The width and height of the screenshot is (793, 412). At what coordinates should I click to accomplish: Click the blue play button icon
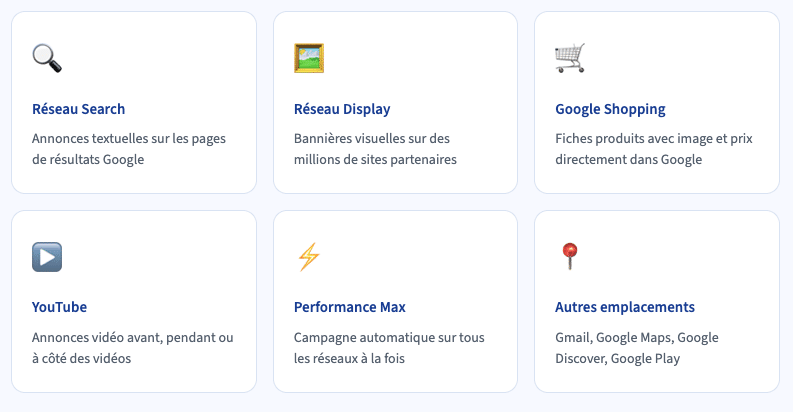[47, 257]
